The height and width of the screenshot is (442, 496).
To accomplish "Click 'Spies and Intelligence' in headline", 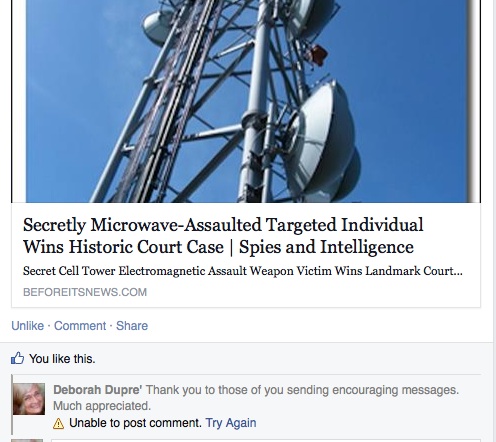I will pos(326,247).
